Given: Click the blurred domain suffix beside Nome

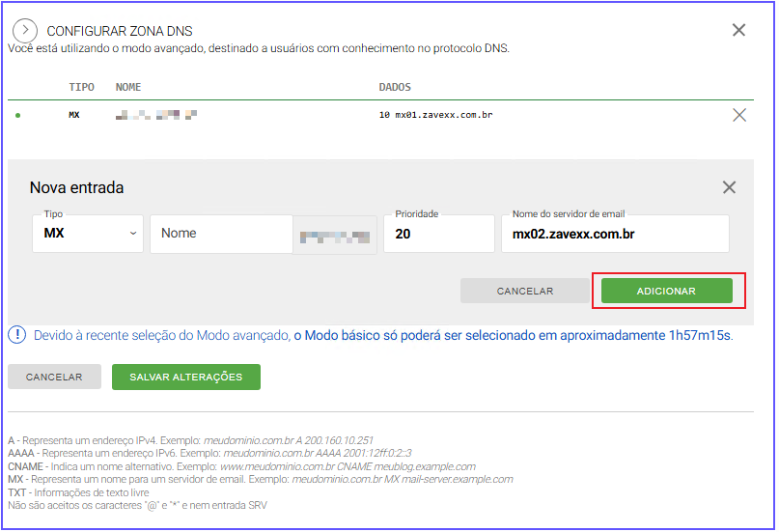Looking at the screenshot, I should pyautogui.click(x=335, y=235).
